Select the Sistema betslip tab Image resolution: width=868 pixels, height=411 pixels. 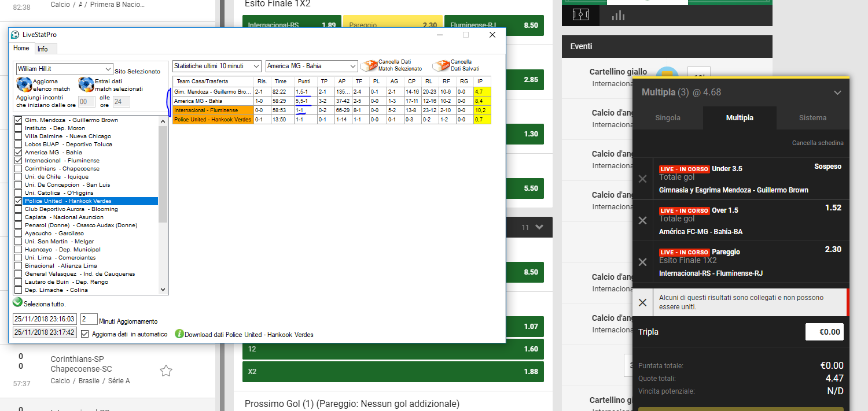point(813,118)
